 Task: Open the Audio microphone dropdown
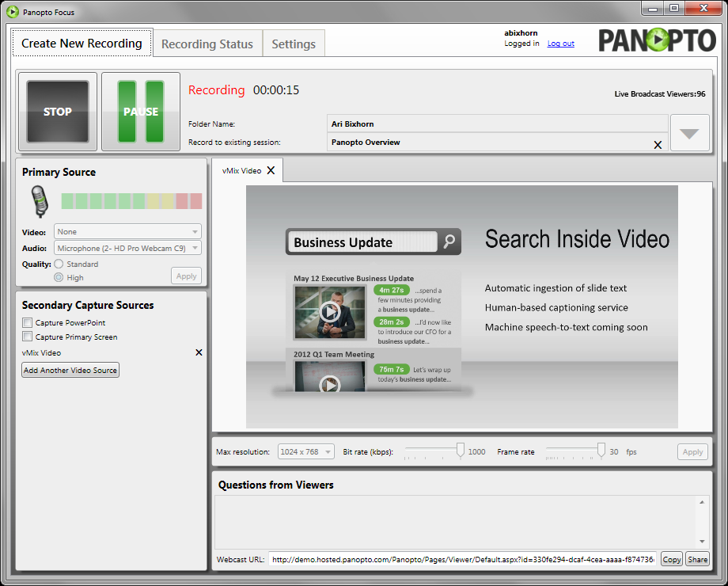(x=127, y=248)
